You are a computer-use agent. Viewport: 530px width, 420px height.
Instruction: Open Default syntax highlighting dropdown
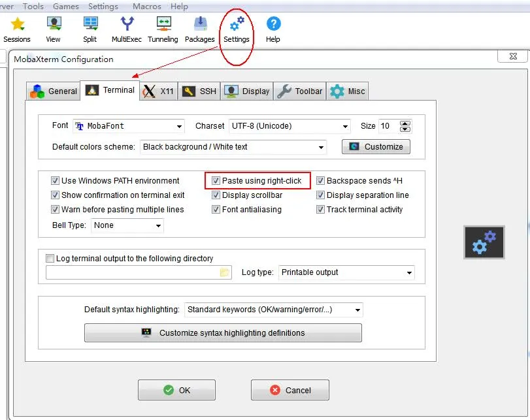click(x=274, y=310)
